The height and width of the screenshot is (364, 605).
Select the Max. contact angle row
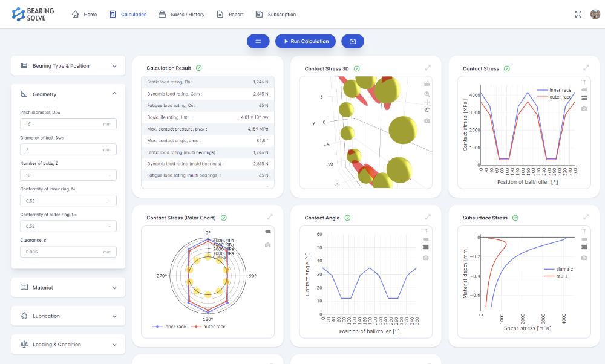point(208,141)
